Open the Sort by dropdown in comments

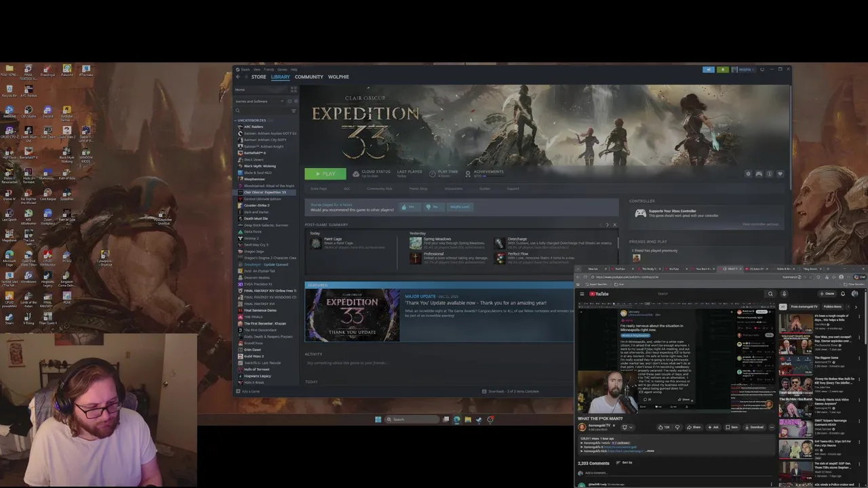[625, 463]
